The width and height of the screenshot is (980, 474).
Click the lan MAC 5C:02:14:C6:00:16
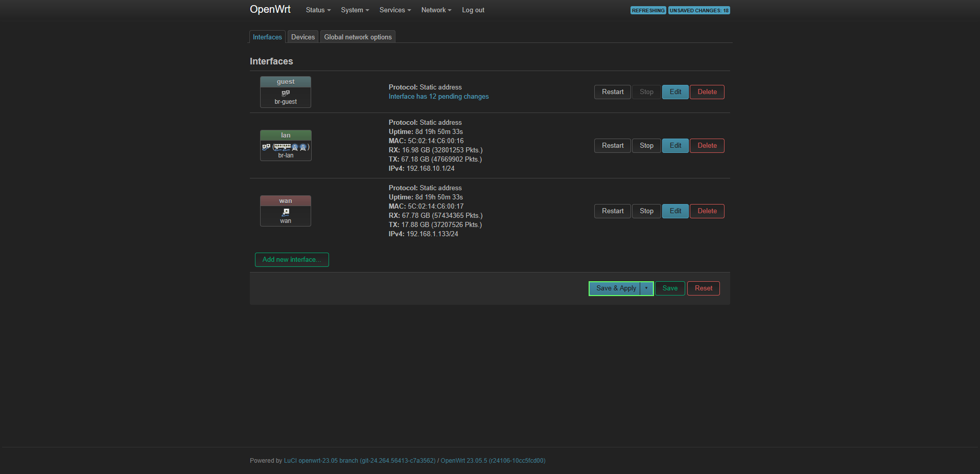click(x=436, y=141)
